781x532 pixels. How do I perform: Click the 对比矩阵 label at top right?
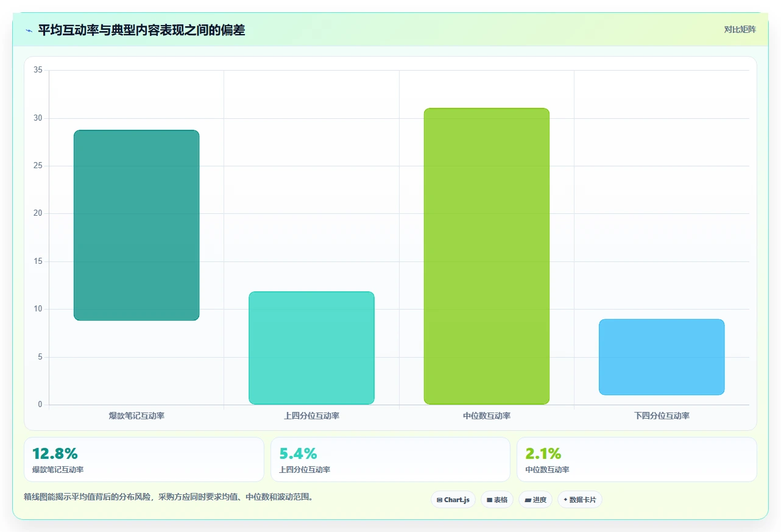[x=740, y=30]
